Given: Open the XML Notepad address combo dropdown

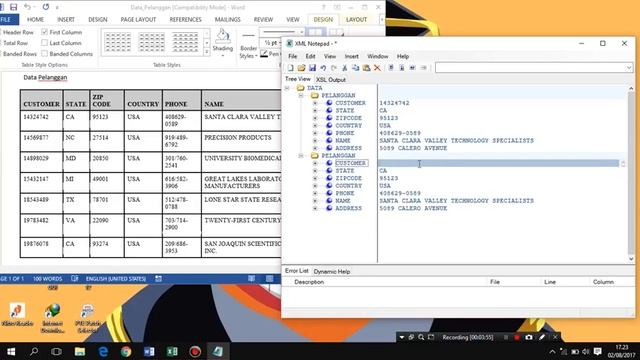Looking at the screenshot, I should (629, 68).
